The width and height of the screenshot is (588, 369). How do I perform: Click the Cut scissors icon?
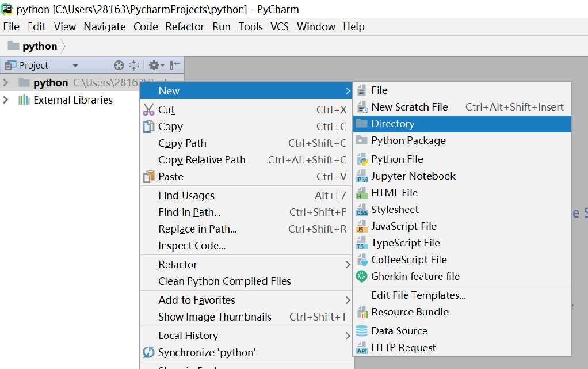coord(148,109)
